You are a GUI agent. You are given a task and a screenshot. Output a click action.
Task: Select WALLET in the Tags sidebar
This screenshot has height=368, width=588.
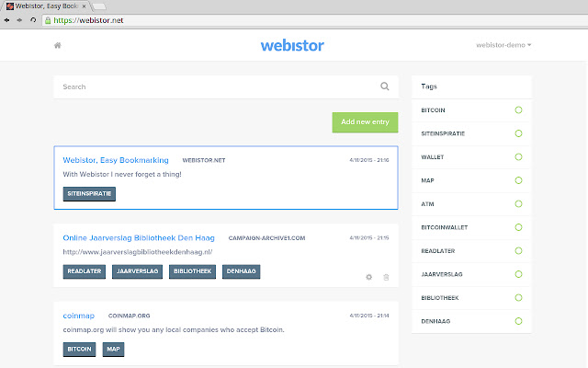pos(433,157)
